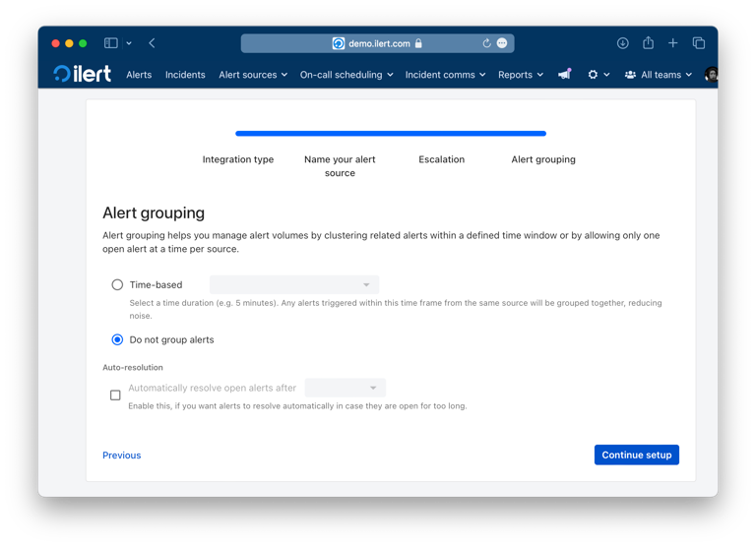Select the Escalation step

441,159
